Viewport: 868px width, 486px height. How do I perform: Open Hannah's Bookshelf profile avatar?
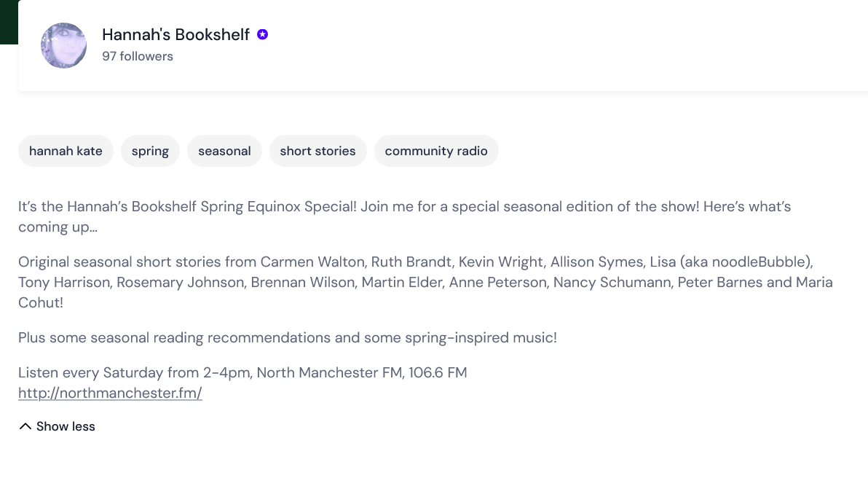[63, 45]
